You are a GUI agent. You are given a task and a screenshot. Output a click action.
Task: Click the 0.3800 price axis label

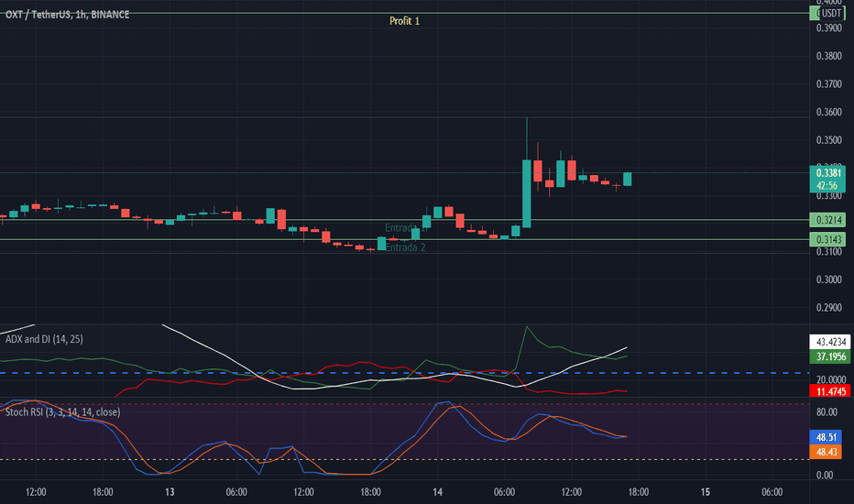[828, 56]
